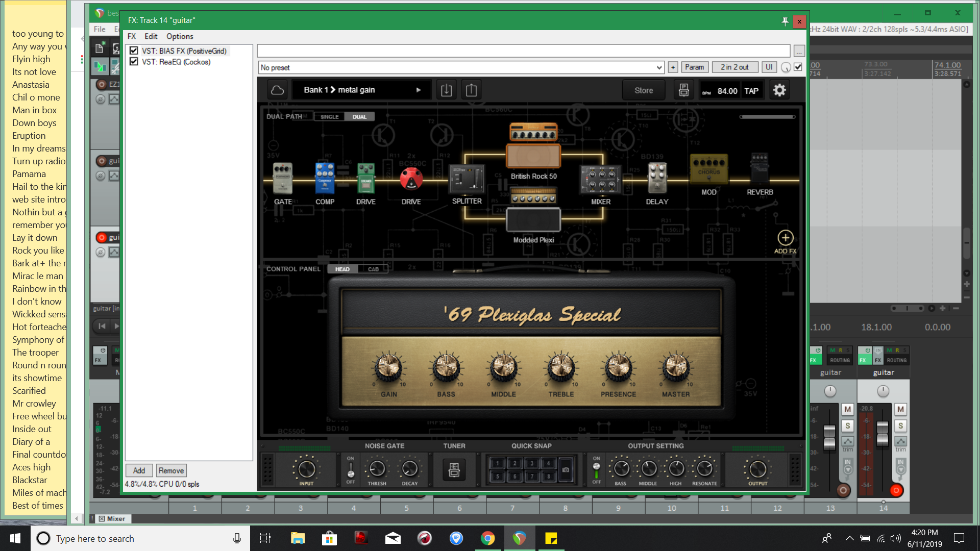Open the ToneCloud cloud icon
The width and height of the screenshot is (980, 551).
click(277, 90)
